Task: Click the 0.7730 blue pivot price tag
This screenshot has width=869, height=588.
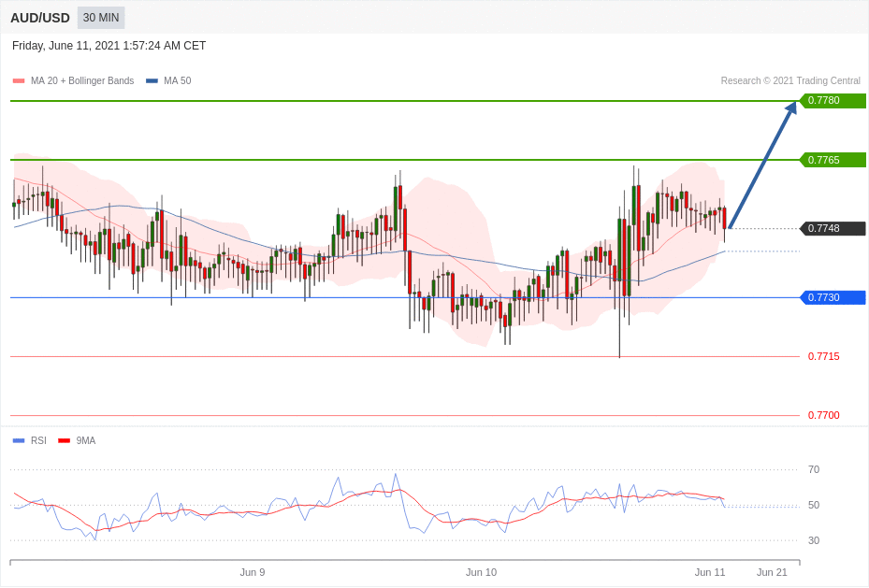Action: (832, 297)
